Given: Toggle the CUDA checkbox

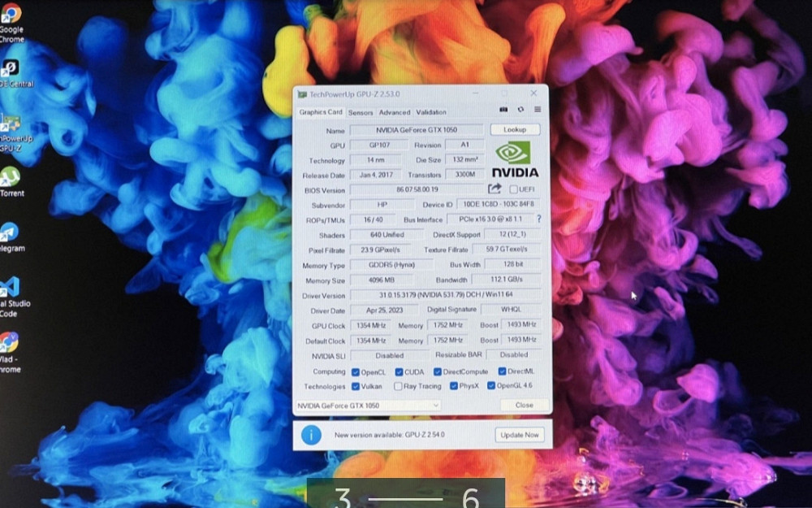Looking at the screenshot, I should pos(398,371).
